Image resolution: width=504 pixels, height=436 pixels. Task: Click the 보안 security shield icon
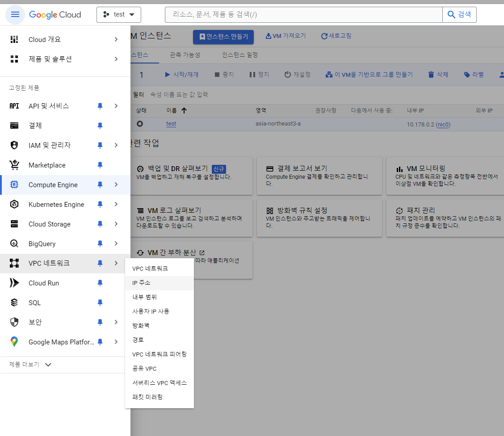pos(14,322)
